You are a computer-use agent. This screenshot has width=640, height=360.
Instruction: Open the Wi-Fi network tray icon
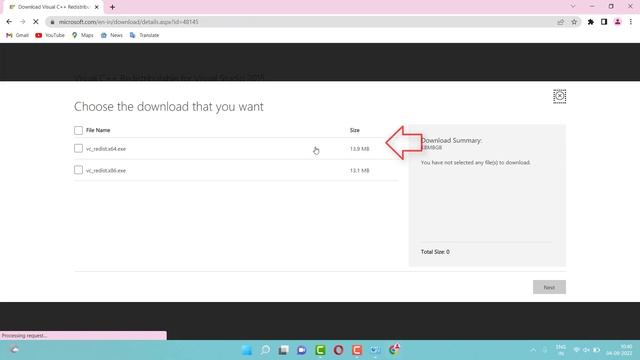click(x=577, y=350)
